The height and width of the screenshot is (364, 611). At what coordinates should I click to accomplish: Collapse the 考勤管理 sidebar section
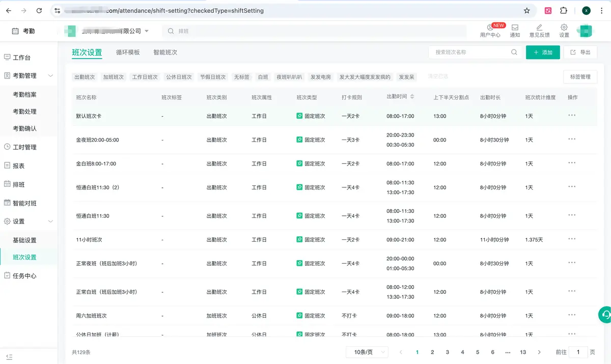click(50, 76)
